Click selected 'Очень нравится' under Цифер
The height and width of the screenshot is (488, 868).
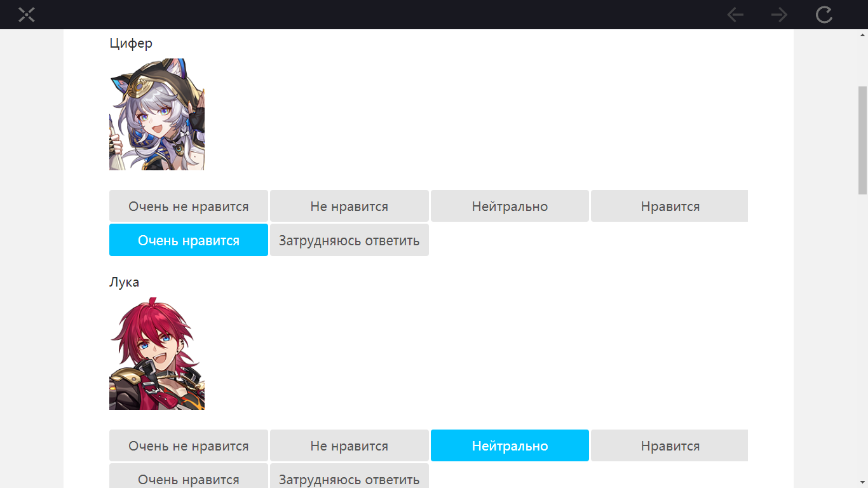tap(189, 240)
